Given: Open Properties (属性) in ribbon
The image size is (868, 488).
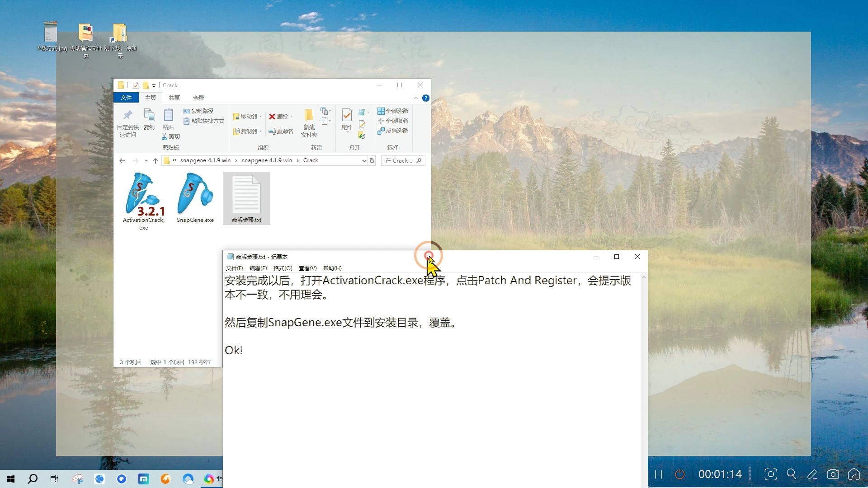Looking at the screenshot, I should 347,120.
